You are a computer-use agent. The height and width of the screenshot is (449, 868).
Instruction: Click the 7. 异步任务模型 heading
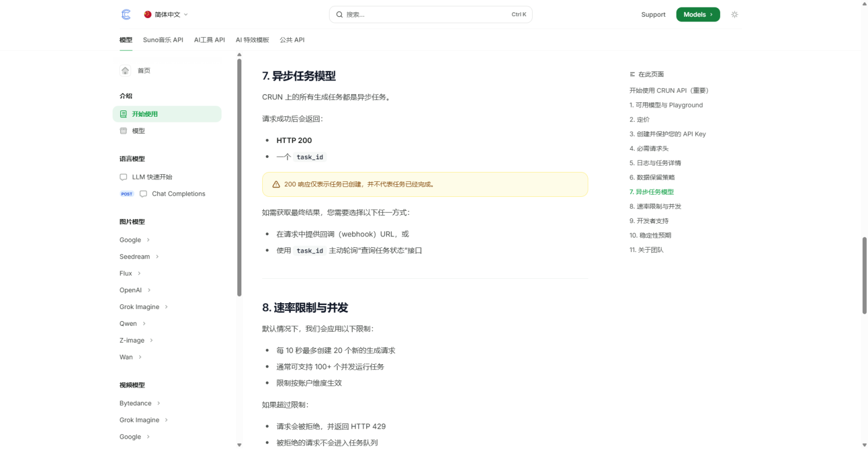pyautogui.click(x=299, y=76)
